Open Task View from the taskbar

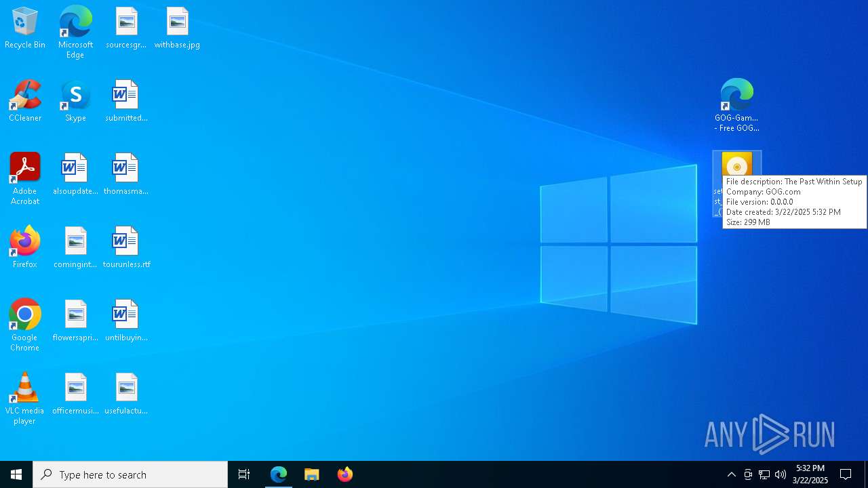pyautogui.click(x=244, y=474)
